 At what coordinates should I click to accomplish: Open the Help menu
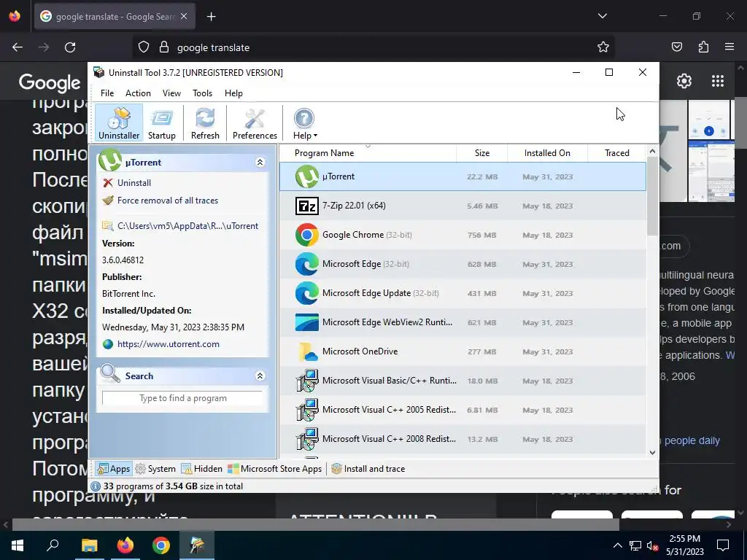point(233,93)
